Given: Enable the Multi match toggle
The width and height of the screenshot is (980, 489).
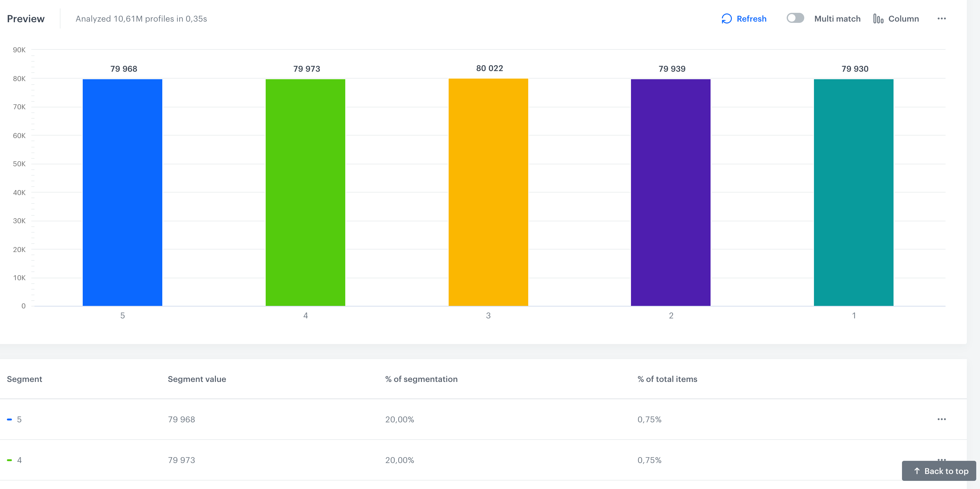Looking at the screenshot, I should 795,18.
